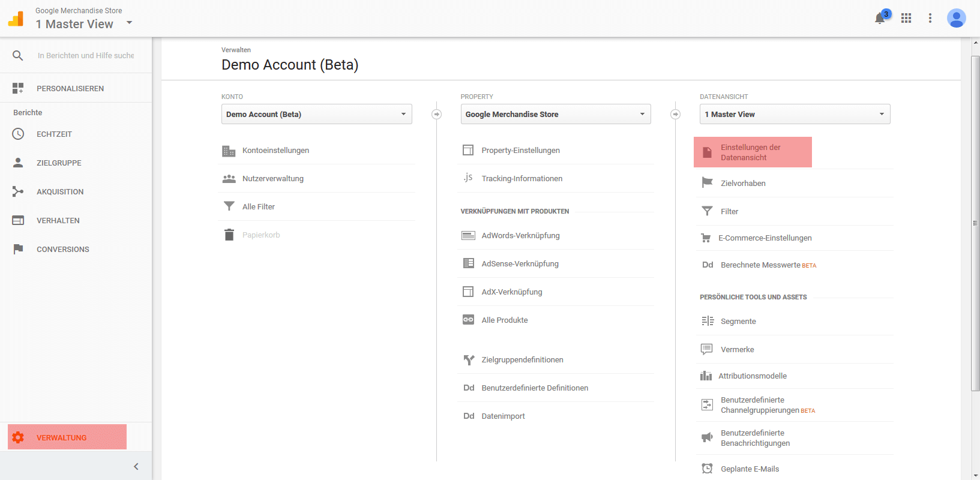Click the Vermerke comment icon
Screen dimensions: 980x480
coord(707,349)
